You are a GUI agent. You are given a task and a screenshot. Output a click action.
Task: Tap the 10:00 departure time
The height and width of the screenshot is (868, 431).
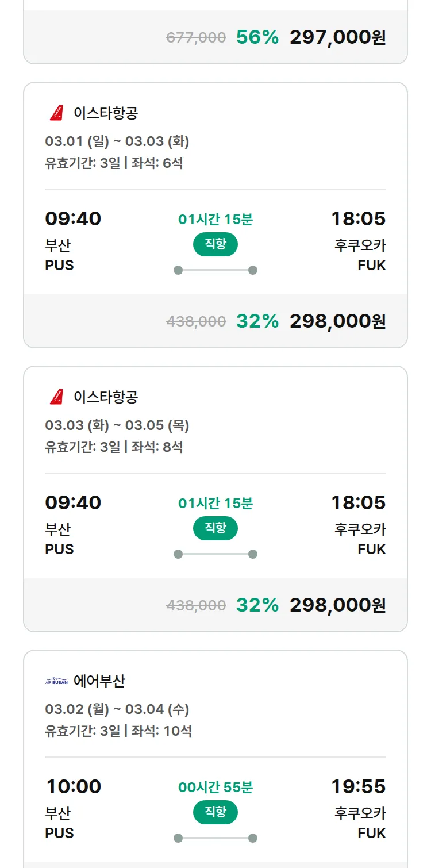[74, 786]
